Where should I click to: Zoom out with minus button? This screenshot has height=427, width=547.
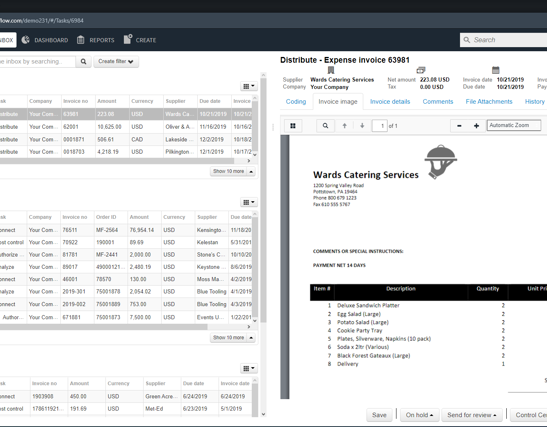pyautogui.click(x=459, y=126)
